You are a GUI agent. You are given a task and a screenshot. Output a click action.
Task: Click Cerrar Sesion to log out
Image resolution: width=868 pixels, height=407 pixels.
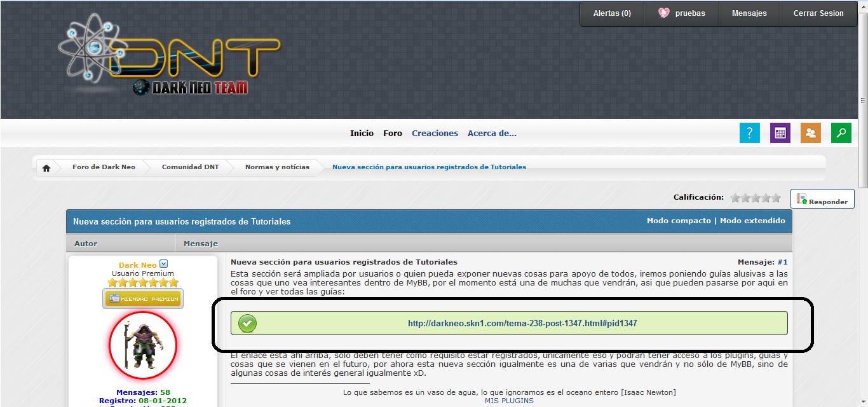click(818, 13)
